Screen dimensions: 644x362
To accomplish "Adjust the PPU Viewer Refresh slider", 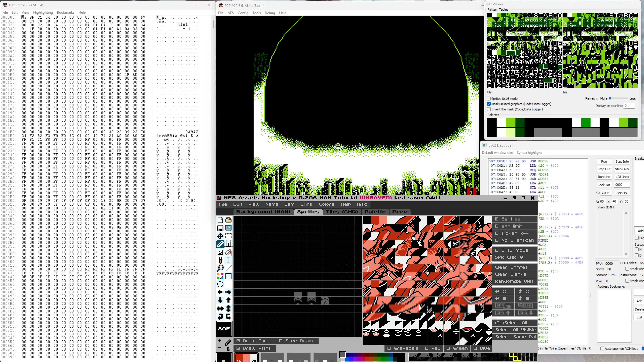I will pyautogui.click(x=610, y=98).
